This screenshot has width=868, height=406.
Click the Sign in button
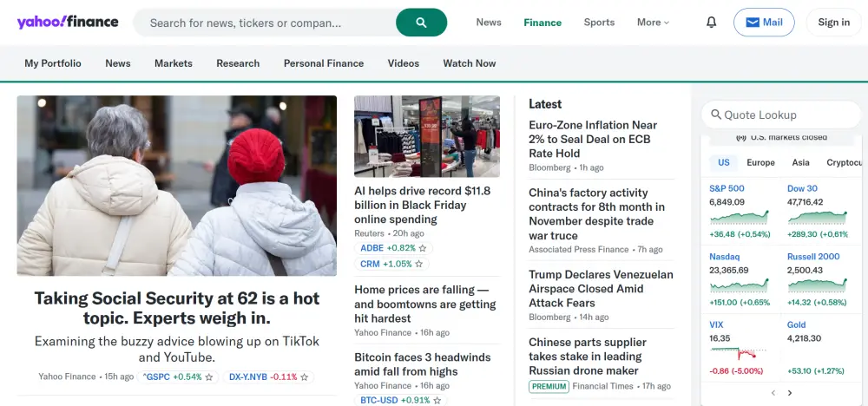pos(833,23)
